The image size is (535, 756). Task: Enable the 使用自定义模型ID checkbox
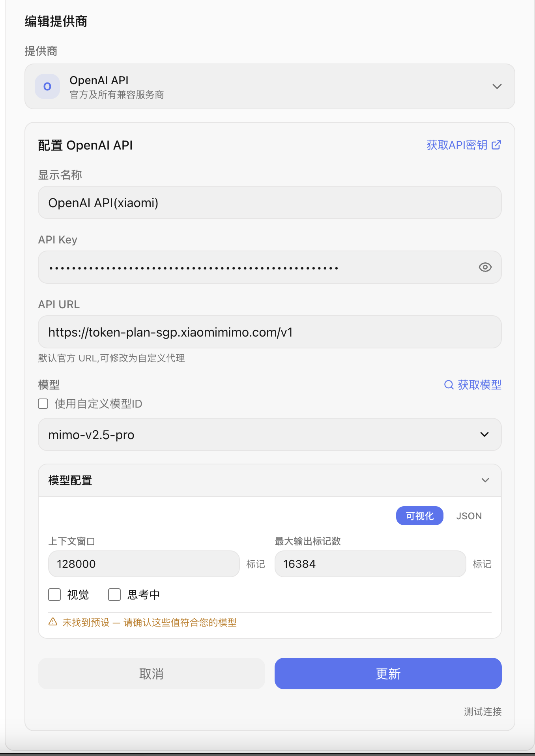click(x=43, y=404)
